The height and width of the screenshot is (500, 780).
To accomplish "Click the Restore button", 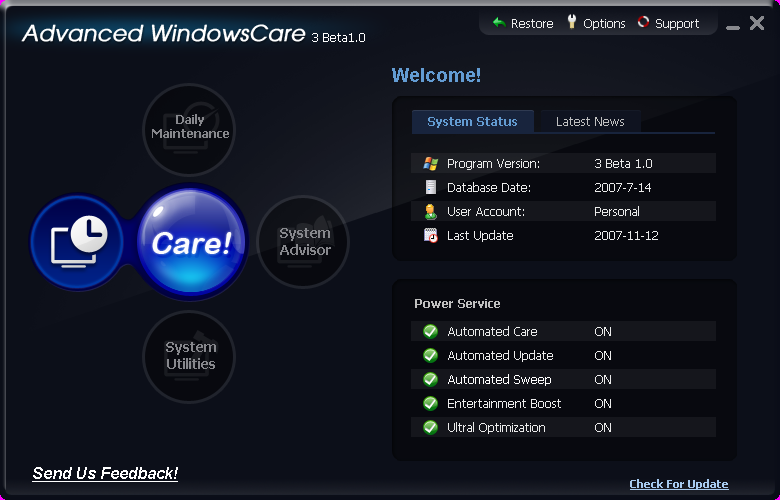I will pyautogui.click(x=523, y=23).
